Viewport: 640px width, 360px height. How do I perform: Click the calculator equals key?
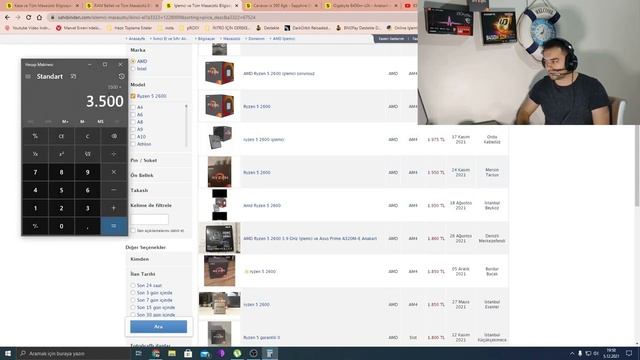(114, 226)
